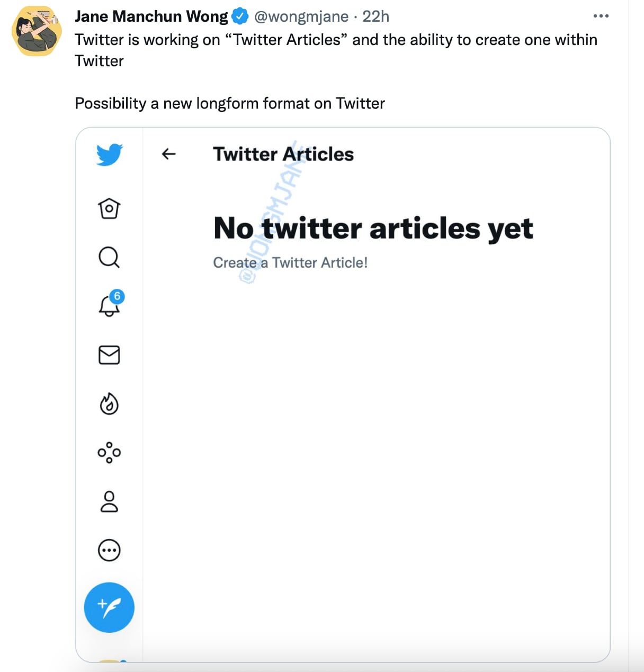
Task: Click the verified badge next to Jane Manchun Wong
Action: [x=240, y=16]
